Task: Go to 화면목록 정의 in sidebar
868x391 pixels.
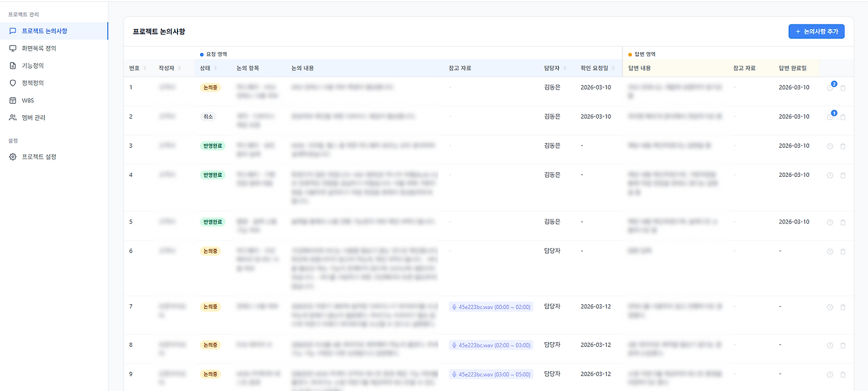Action: [x=54, y=48]
